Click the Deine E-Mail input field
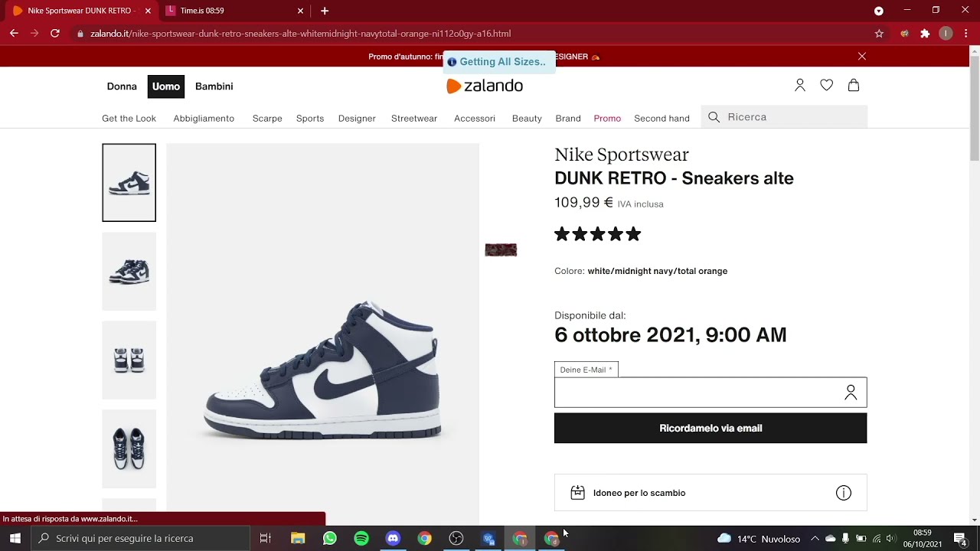This screenshot has width=980, height=551. click(x=710, y=393)
